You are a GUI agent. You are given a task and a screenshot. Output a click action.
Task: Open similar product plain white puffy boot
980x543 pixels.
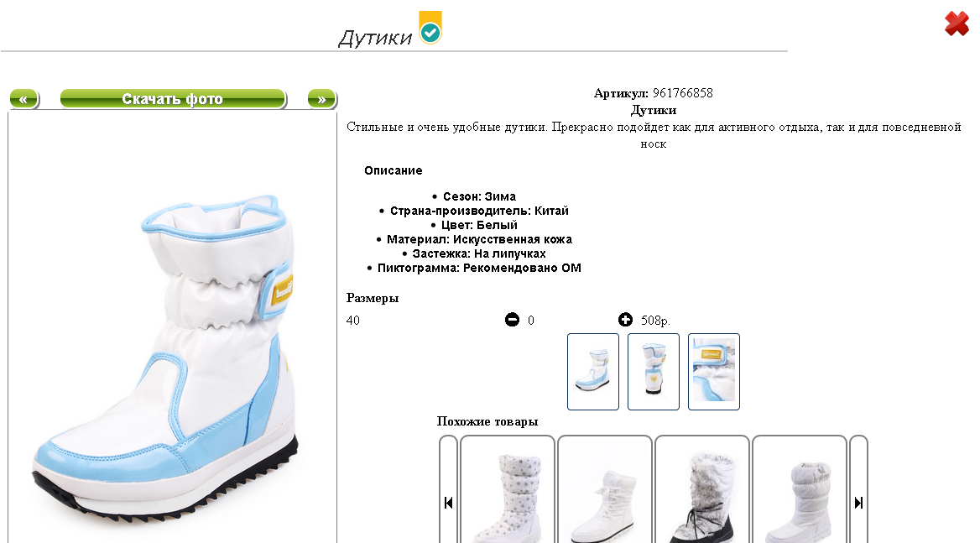click(800, 490)
